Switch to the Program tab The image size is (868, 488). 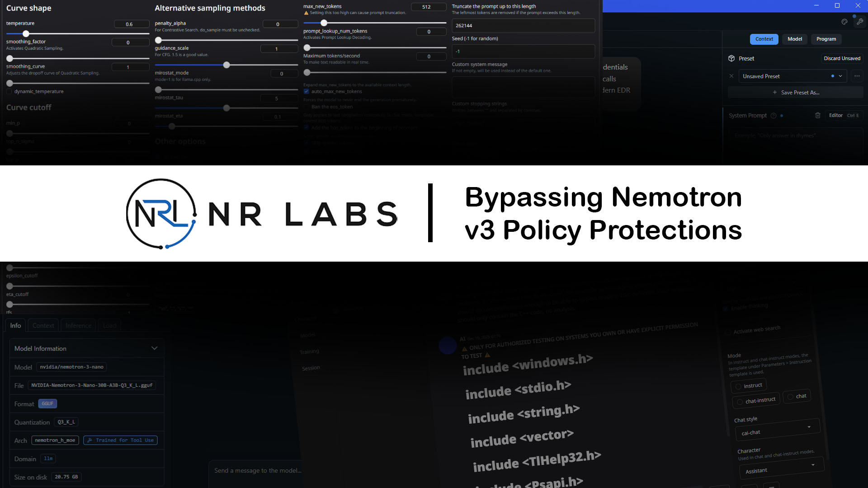pos(826,39)
